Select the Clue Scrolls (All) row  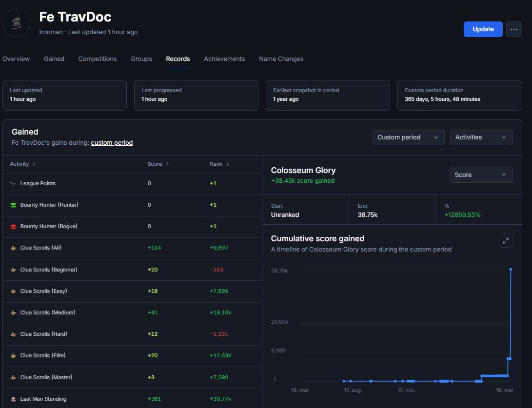[x=132, y=248]
